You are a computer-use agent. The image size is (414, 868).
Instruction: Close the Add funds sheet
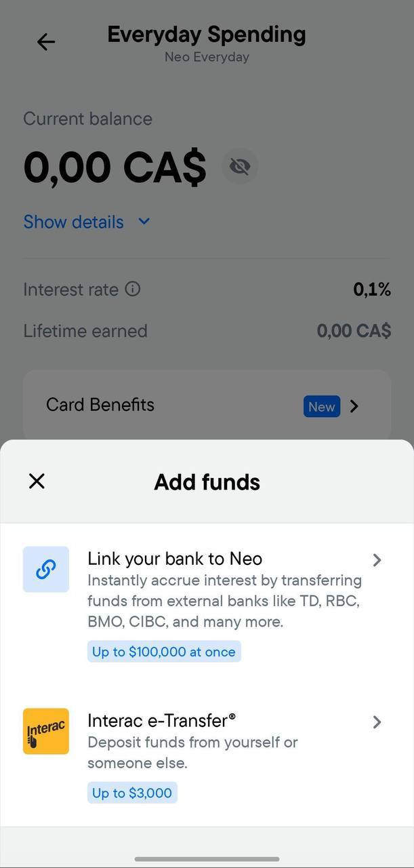(x=37, y=481)
